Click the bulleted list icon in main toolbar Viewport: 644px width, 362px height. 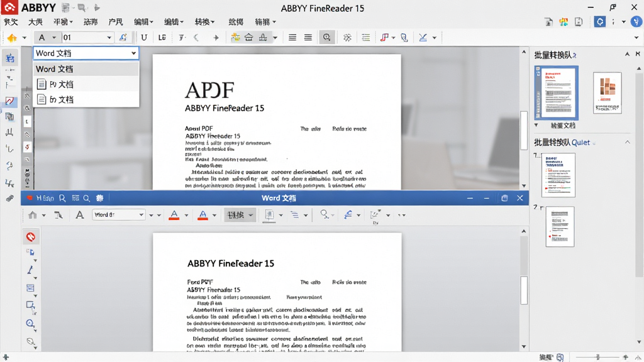[x=365, y=37]
